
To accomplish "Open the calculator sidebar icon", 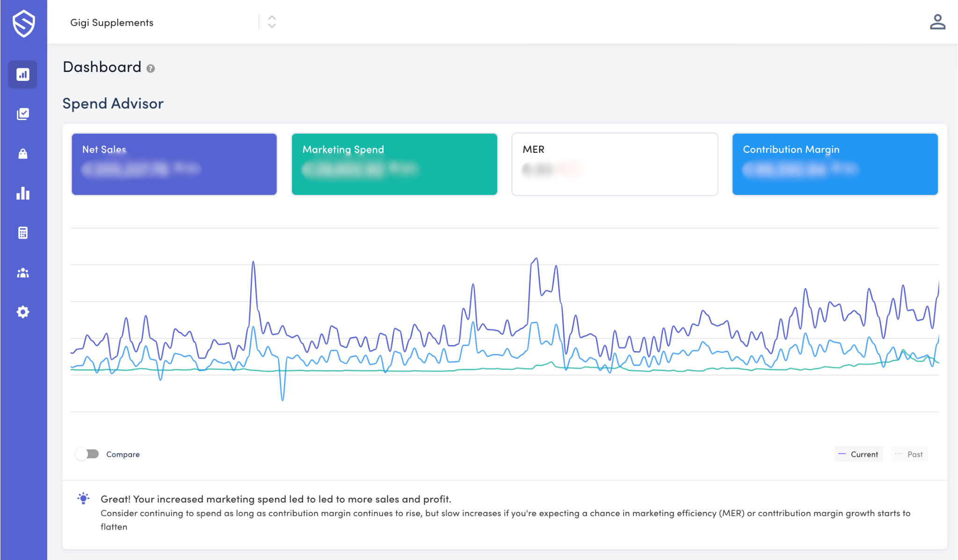I will click(x=22, y=233).
